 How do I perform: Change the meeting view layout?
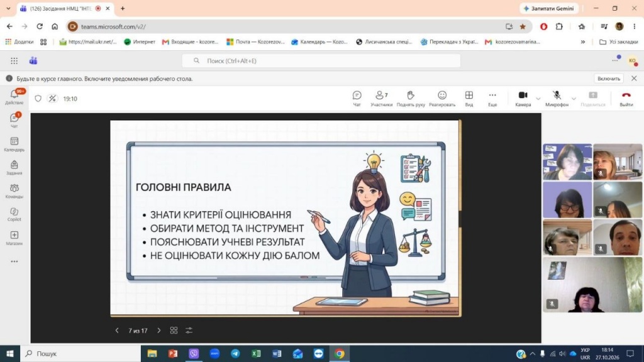469,99
